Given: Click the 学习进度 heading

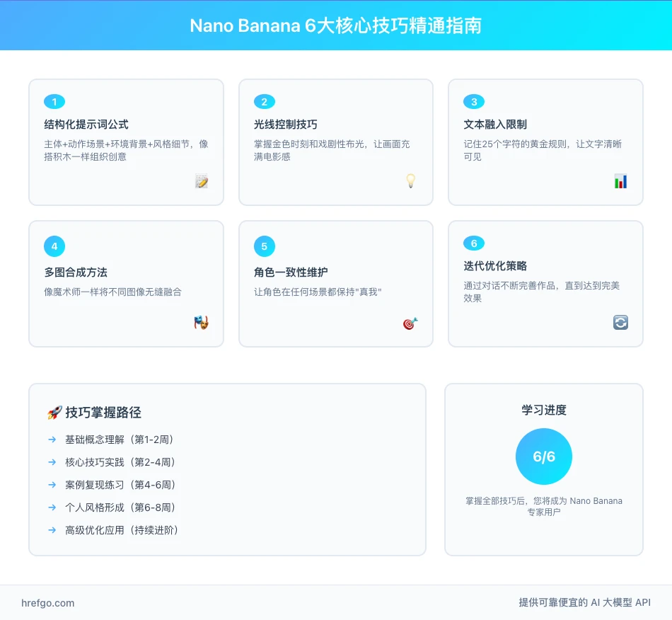Looking at the screenshot, I should coord(544,411).
